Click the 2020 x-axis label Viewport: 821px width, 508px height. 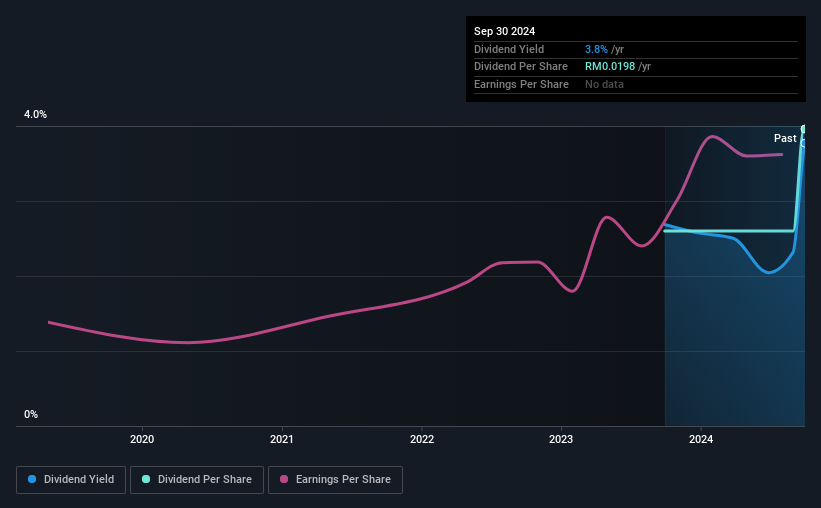pyautogui.click(x=142, y=439)
